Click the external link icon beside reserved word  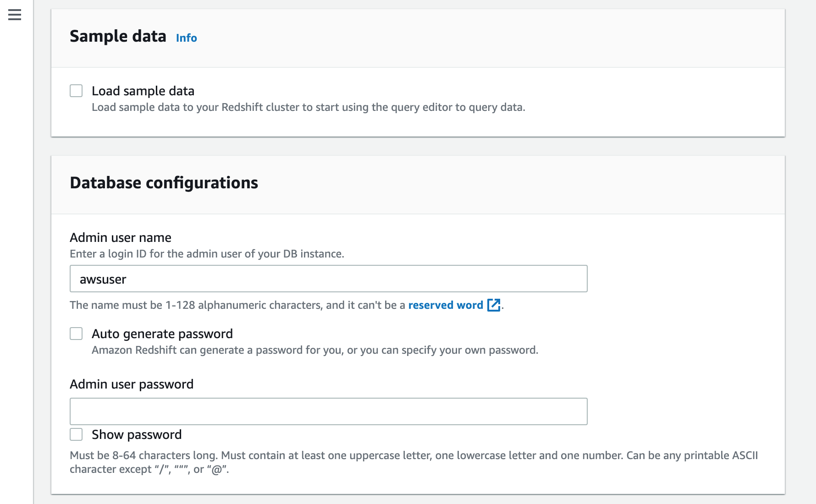[x=494, y=305]
